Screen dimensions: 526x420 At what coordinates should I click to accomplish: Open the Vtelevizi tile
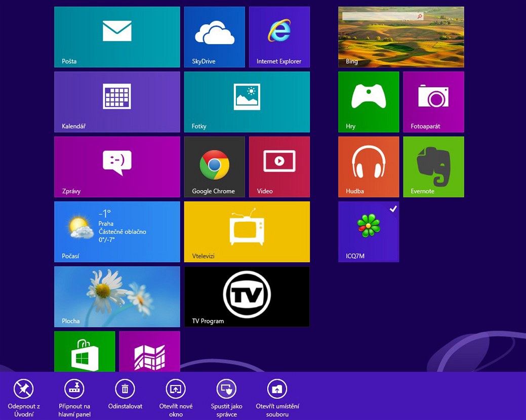tap(247, 232)
